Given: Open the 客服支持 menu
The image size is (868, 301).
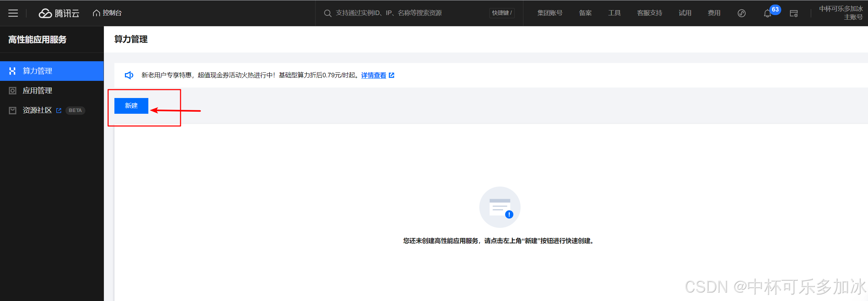Looking at the screenshot, I should coord(649,13).
